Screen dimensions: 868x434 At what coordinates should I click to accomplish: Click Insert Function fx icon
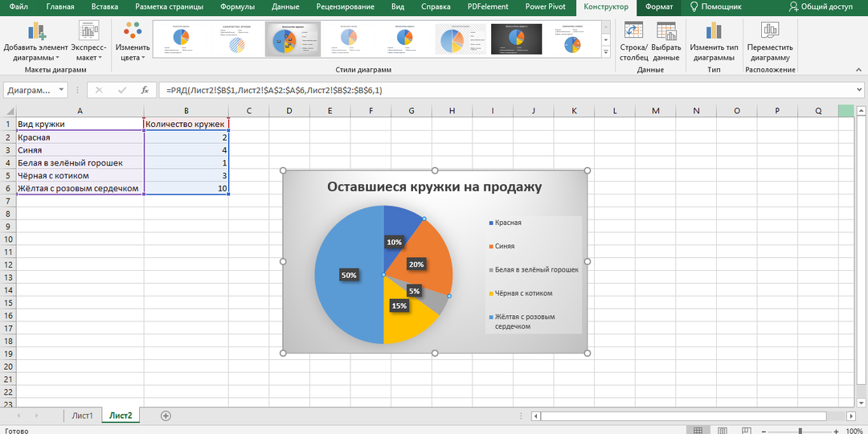coord(145,90)
